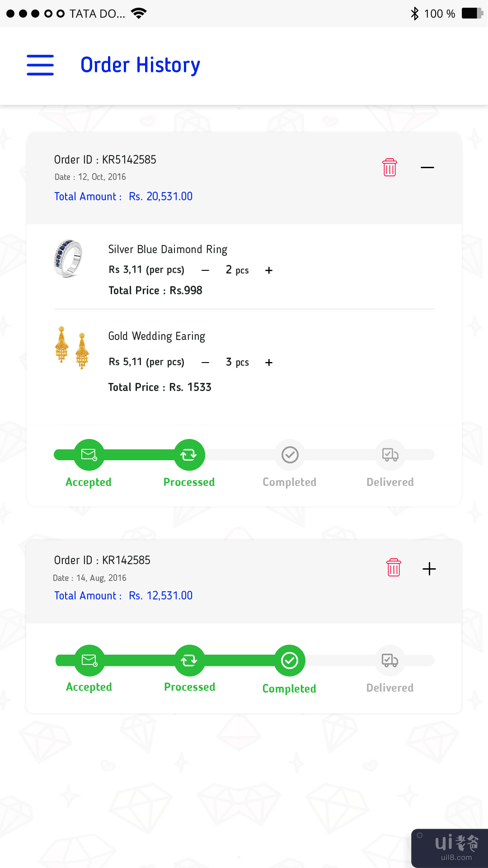Open the Silver Blue Daimond Ring thumbnail
Screen dimensions: 488x868
click(x=68, y=259)
